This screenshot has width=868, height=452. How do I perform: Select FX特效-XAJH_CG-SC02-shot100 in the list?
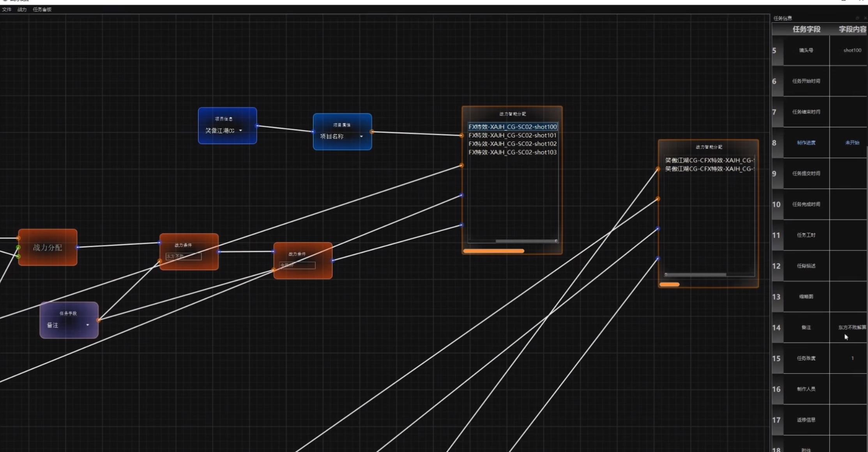pos(513,127)
